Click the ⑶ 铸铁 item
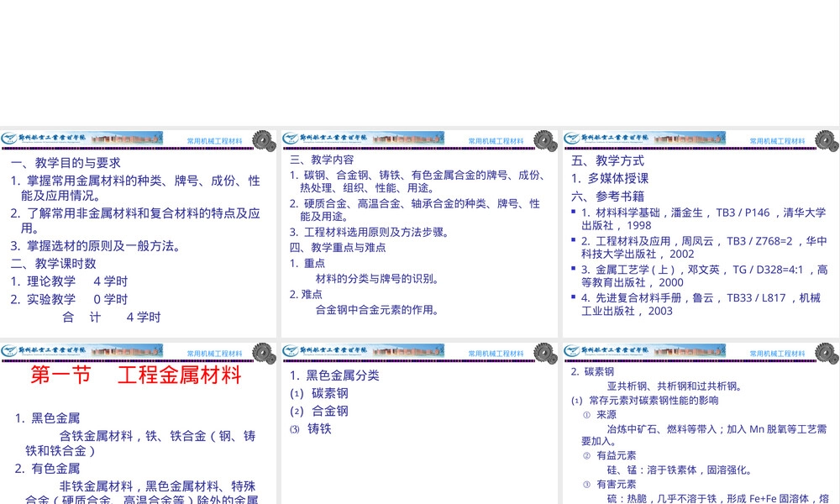This screenshot has height=504, width=840. coord(311,428)
